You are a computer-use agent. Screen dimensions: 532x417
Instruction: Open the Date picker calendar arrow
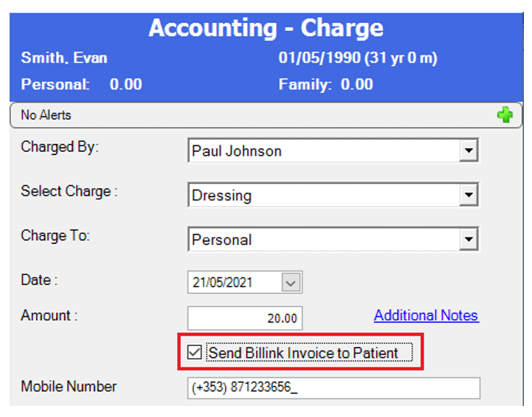(291, 282)
